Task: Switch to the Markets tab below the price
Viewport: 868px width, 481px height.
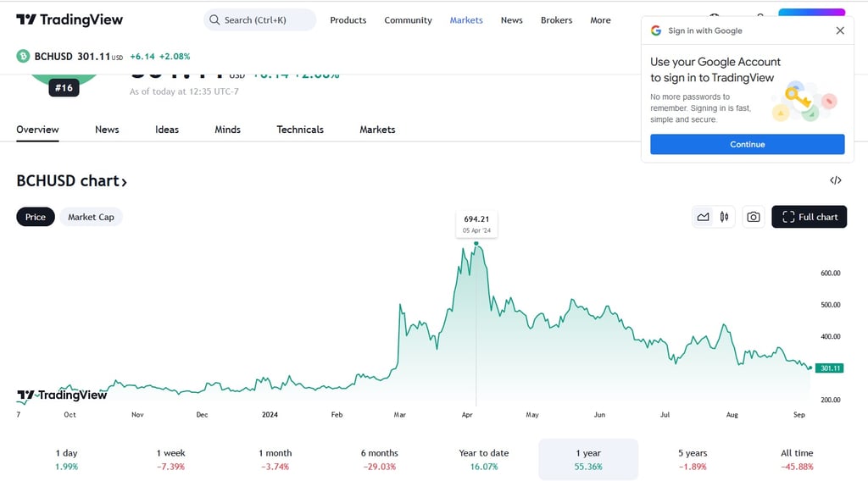Action: click(x=377, y=130)
